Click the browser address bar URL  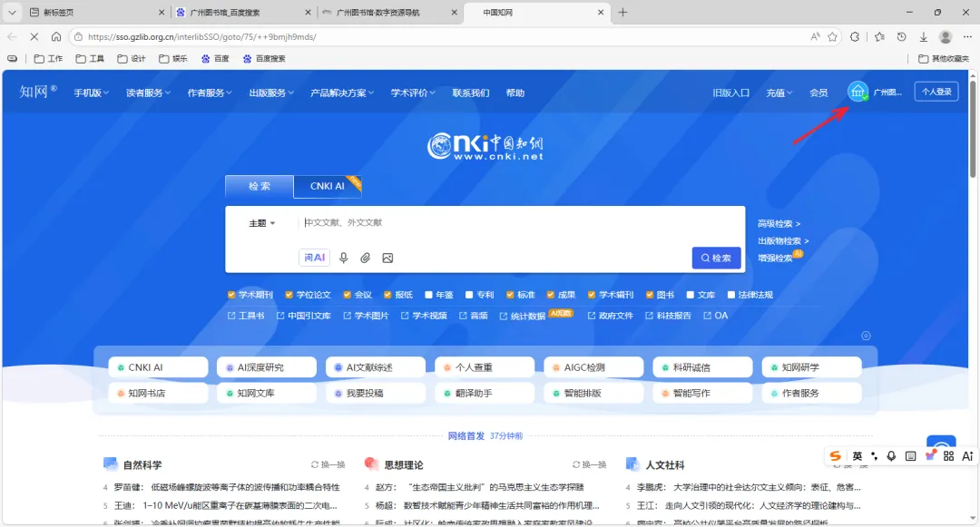(x=202, y=37)
